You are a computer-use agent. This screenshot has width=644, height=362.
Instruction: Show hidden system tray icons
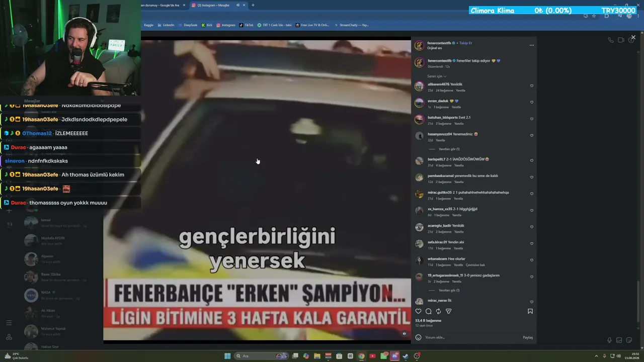coord(597,356)
